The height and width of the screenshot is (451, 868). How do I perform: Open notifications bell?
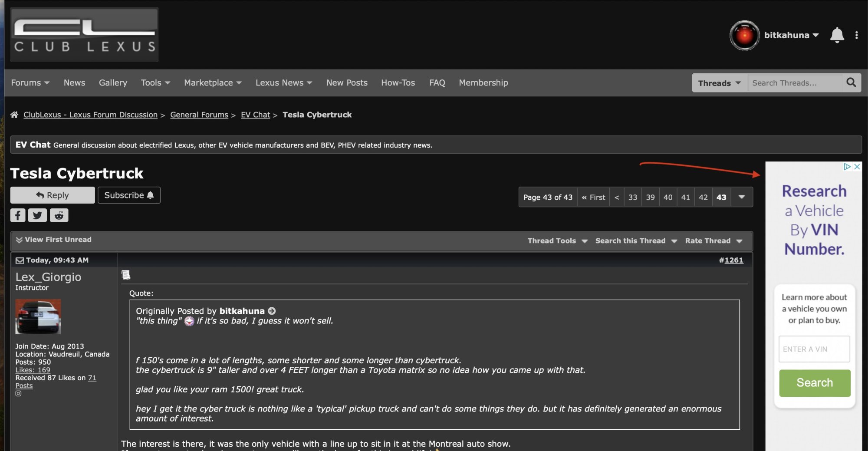(x=837, y=35)
